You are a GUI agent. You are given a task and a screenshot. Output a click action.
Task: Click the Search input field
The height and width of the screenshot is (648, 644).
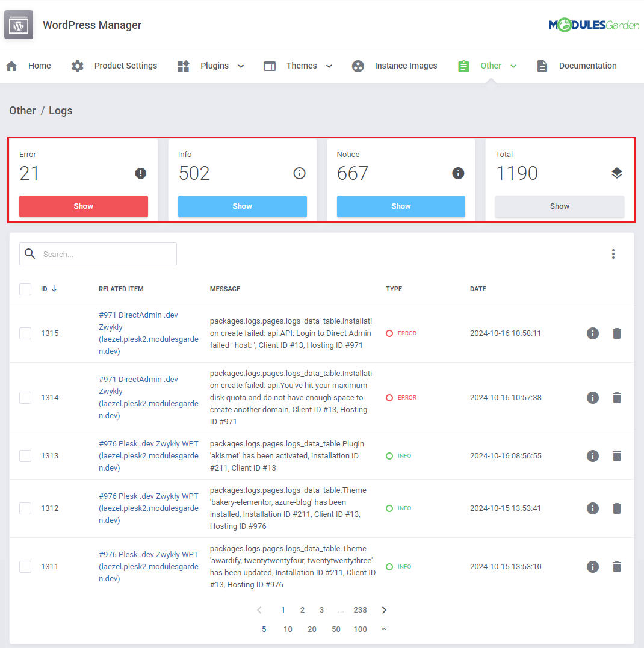click(x=98, y=254)
